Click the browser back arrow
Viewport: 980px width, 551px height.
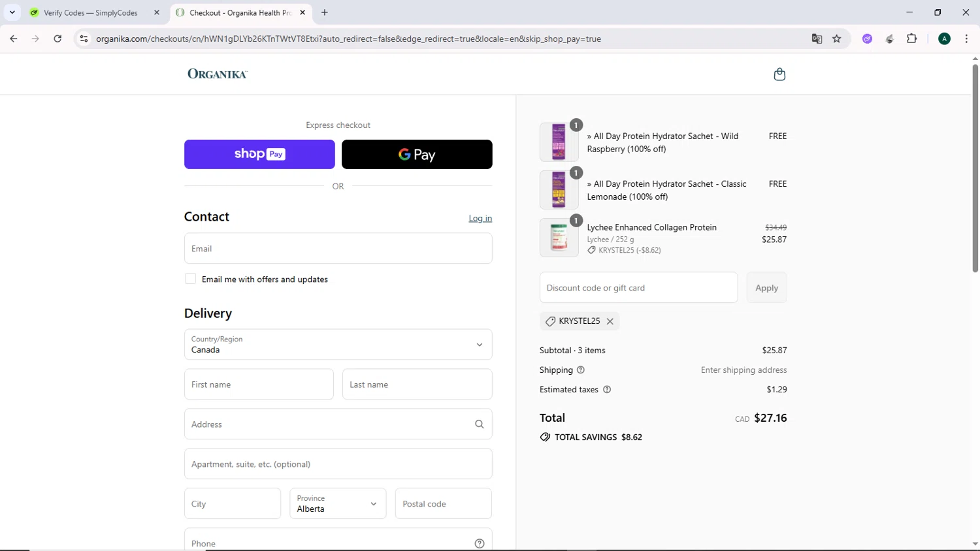click(x=14, y=39)
